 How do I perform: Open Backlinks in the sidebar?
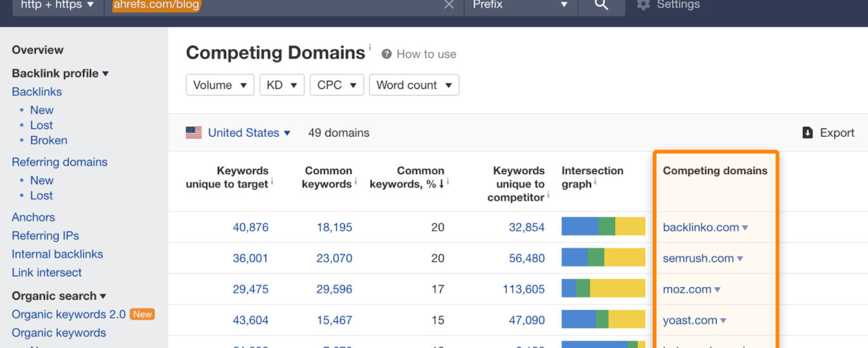point(37,92)
